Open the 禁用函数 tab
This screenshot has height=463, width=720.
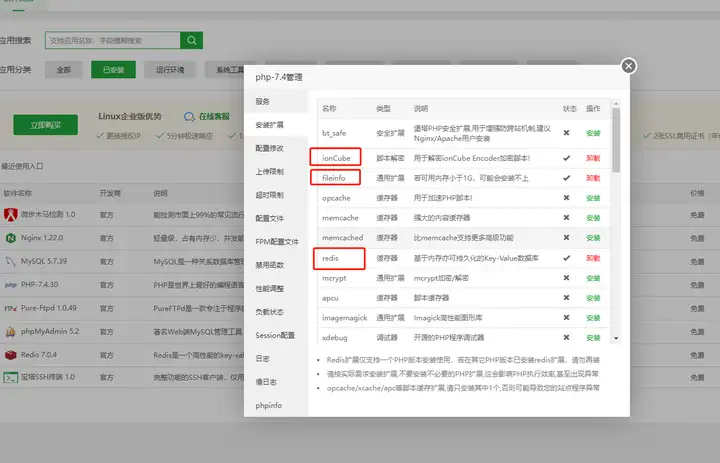click(276, 265)
